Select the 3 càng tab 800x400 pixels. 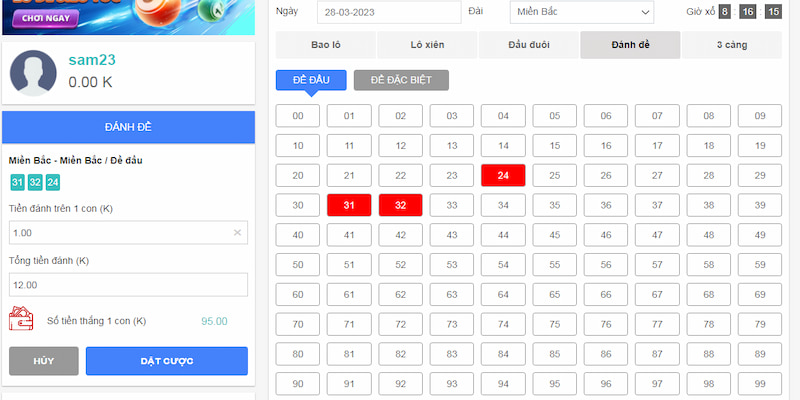(733, 45)
